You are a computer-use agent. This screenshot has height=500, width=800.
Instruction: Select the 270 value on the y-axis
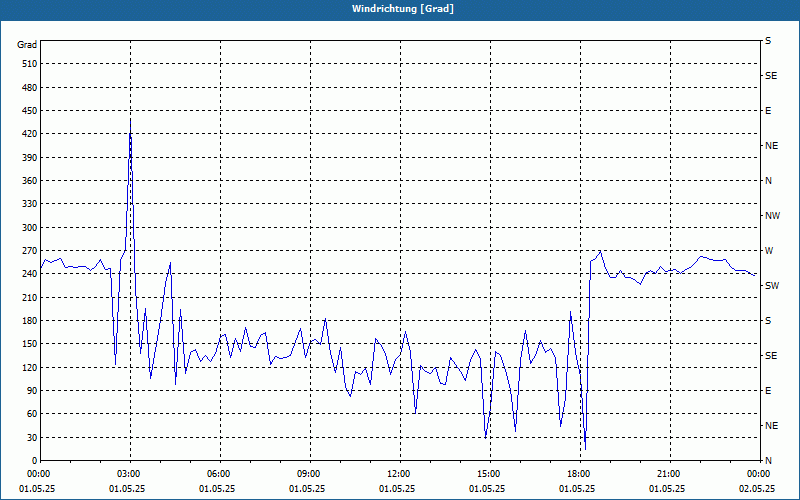click(x=30, y=251)
